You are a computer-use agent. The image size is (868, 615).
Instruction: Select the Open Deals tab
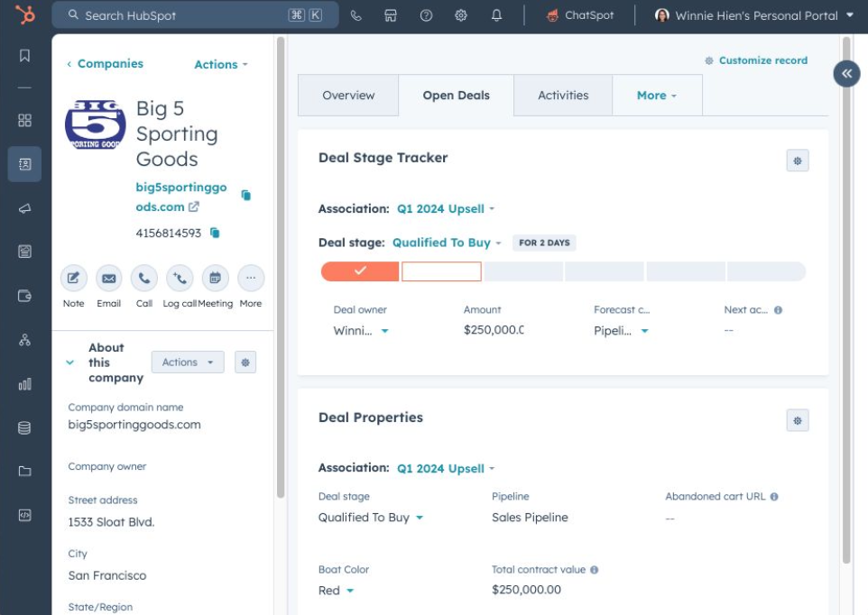457,95
